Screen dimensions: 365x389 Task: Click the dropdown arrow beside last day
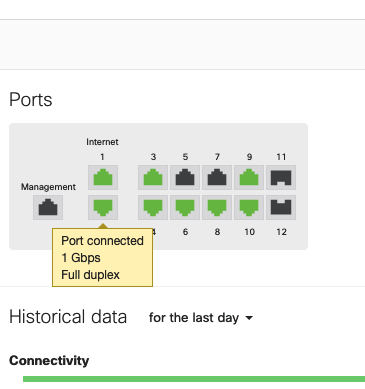[249, 318]
